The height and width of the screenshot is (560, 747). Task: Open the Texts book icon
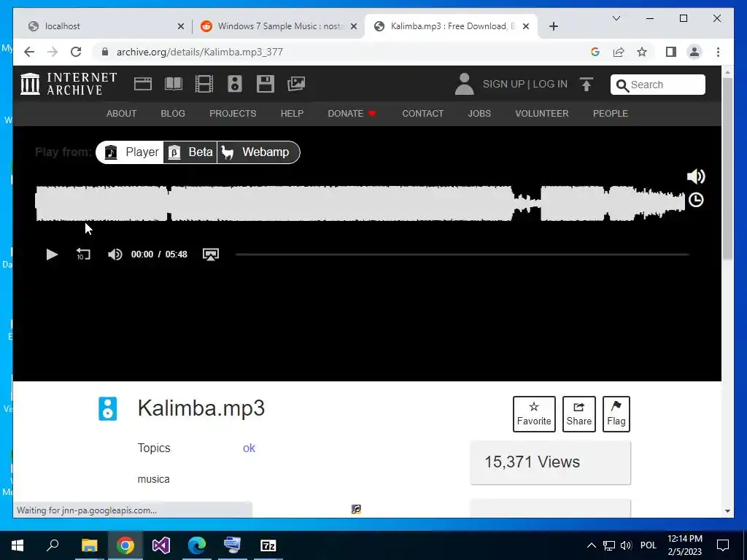point(174,84)
